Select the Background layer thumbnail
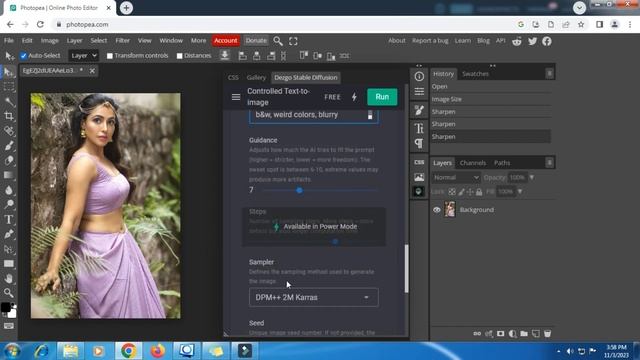The image size is (640, 360). coord(450,209)
